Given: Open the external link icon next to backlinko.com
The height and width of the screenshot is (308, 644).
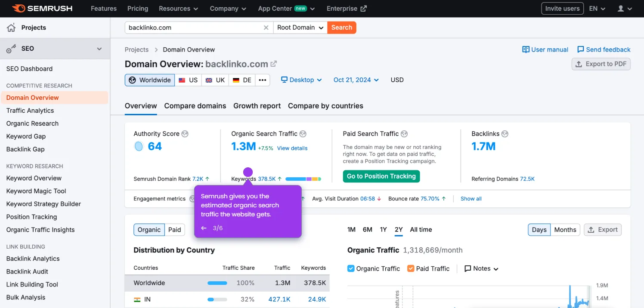Looking at the screenshot, I should click(x=274, y=63).
